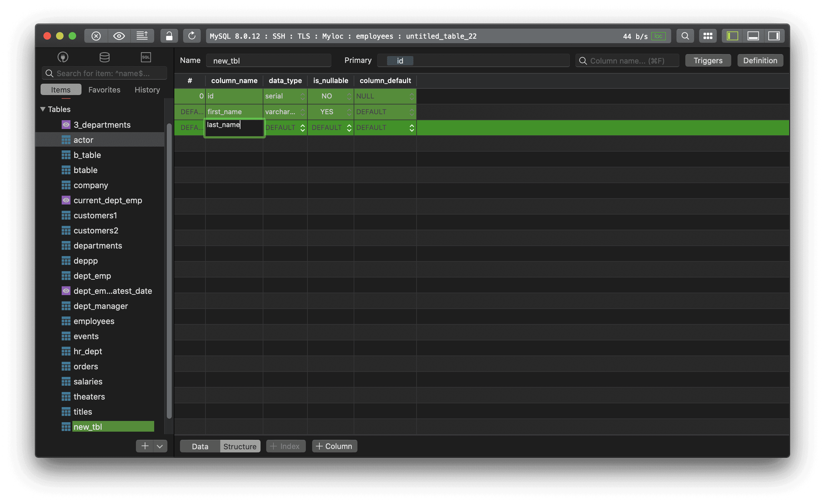Click the + Index button
This screenshot has height=504, width=825.
[x=286, y=446]
